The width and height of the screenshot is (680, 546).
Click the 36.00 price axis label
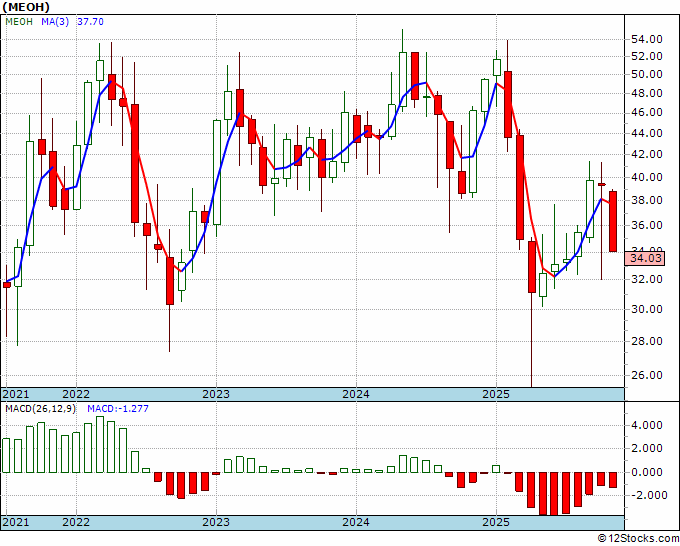pyautogui.click(x=646, y=225)
